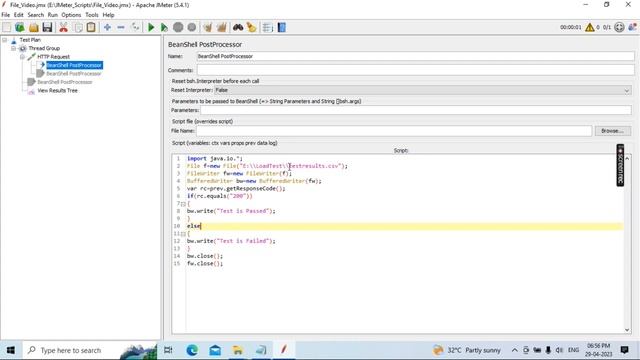Click line 'var rc=prev.getResponseCode();'

236,189
